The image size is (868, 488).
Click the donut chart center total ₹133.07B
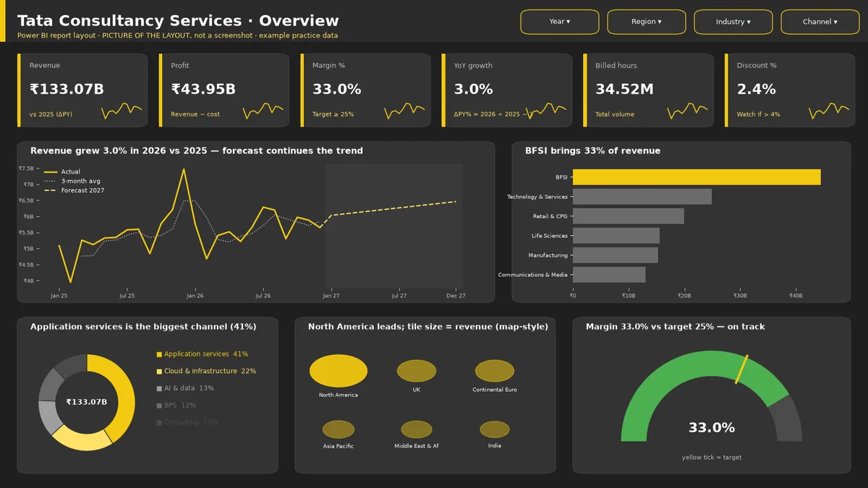click(87, 402)
